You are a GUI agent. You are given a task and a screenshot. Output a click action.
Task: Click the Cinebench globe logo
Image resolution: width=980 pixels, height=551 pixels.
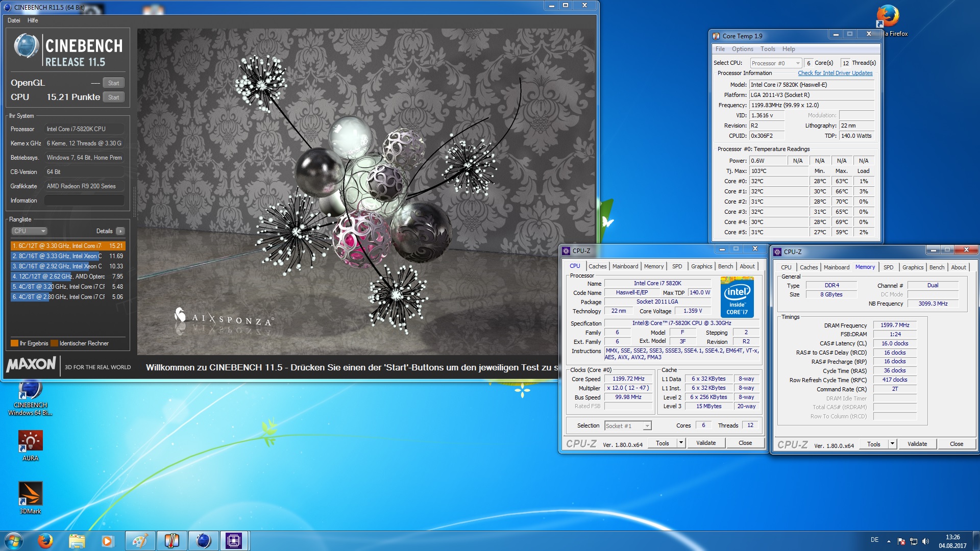coord(26,46)
